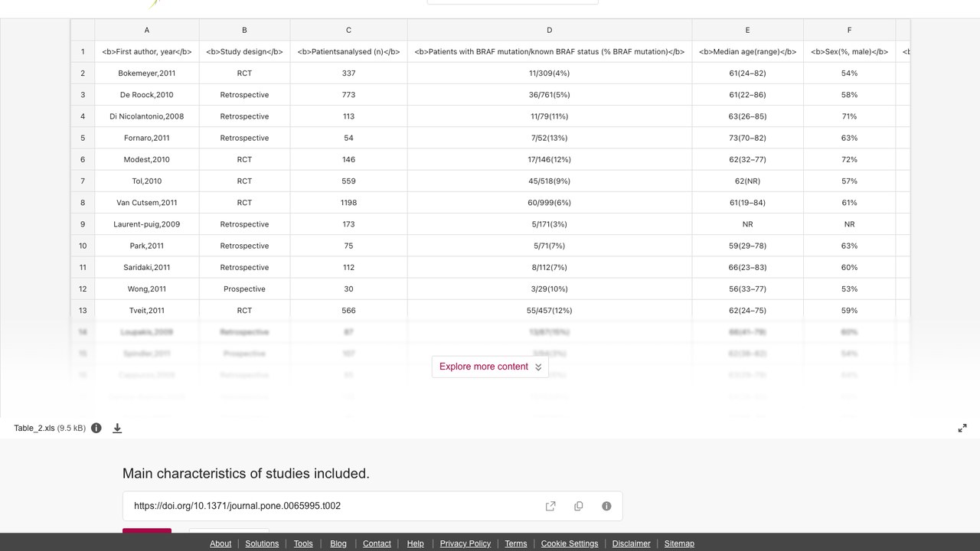Click cell Bokemeyer,2011
The width and height of the screenshot is (980, 551).
[147, 73]
